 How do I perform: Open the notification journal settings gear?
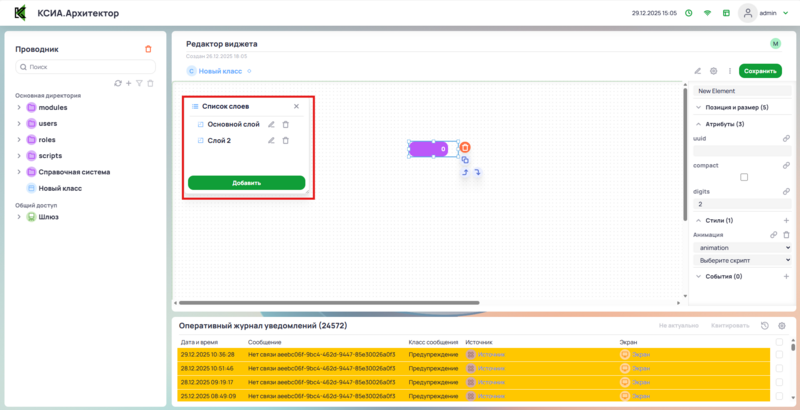click(782, 326)
